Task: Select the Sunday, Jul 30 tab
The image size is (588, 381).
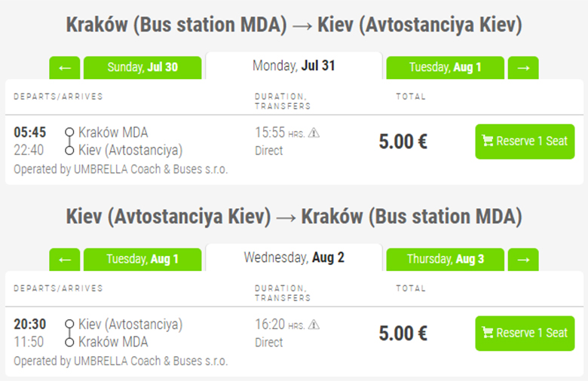Action: [142, 68]
